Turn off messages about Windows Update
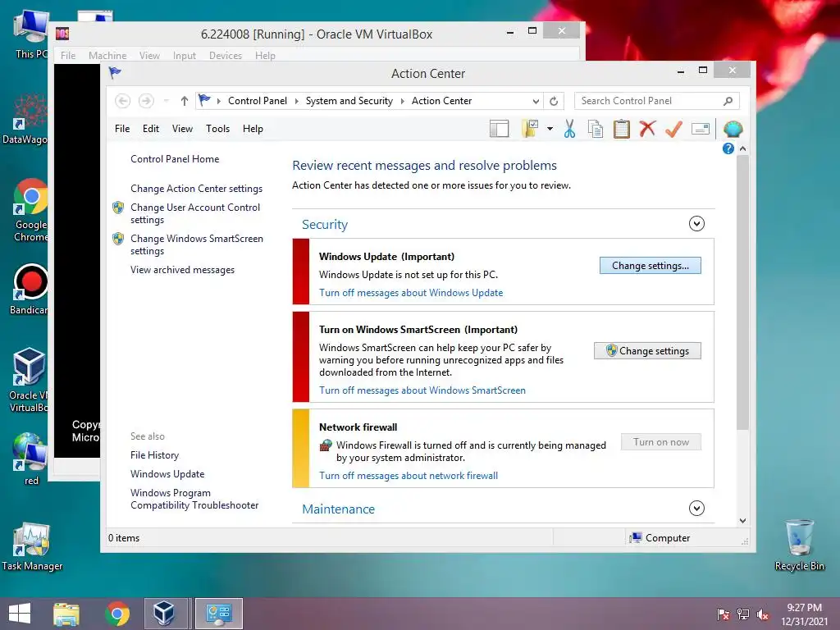Image resolution: width=840 pixels, height=630 pixels. (411, 293)
